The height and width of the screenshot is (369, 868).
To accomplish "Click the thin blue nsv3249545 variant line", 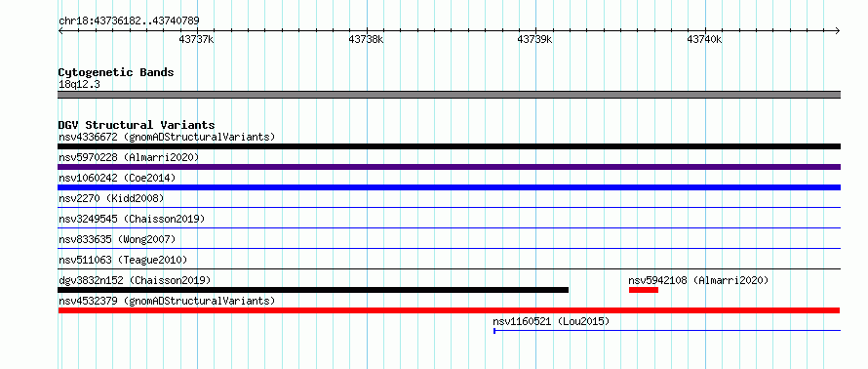I will point(449,227).
